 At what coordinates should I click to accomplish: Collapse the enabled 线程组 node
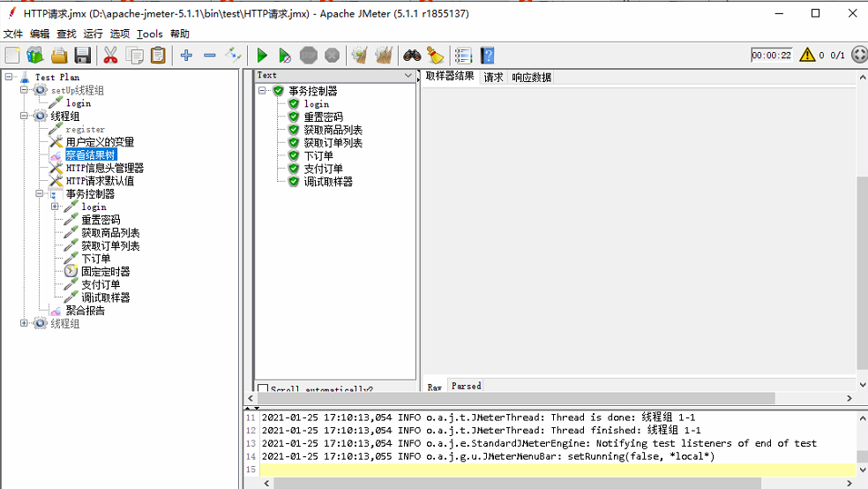[x=24, y=116]
